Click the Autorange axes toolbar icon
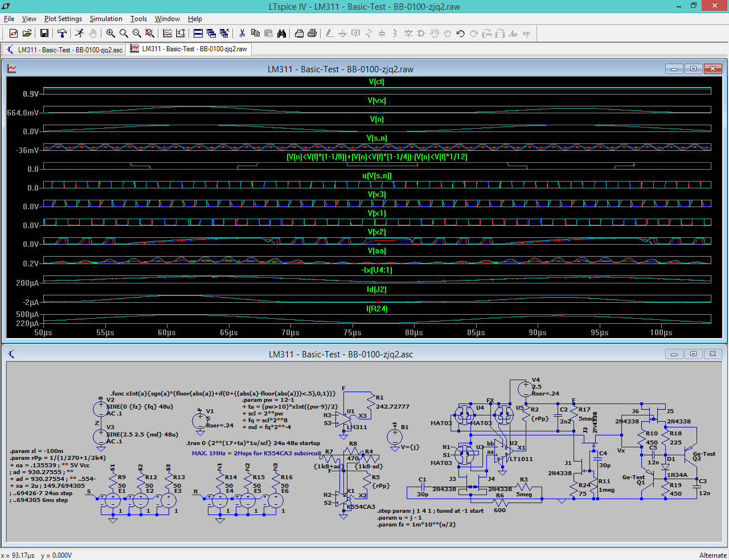Viewport: 729px width, 560px height. 181,34
